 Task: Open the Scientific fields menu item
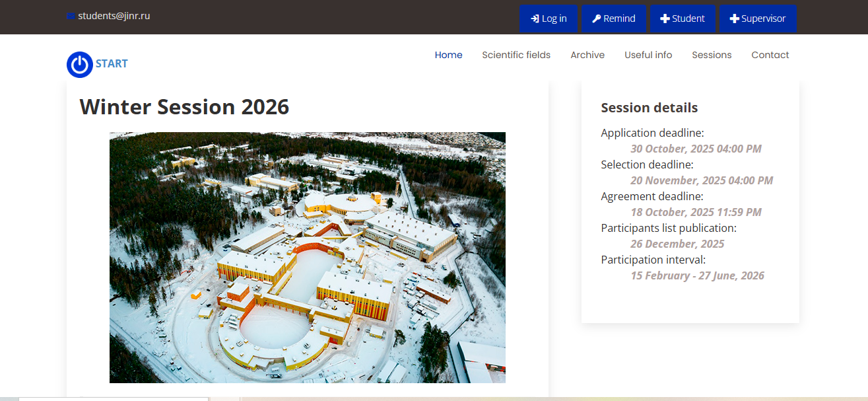[x=516, y=55]
